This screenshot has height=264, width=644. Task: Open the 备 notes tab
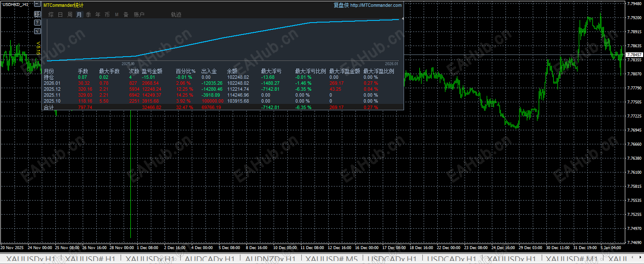tap(126, 14)
